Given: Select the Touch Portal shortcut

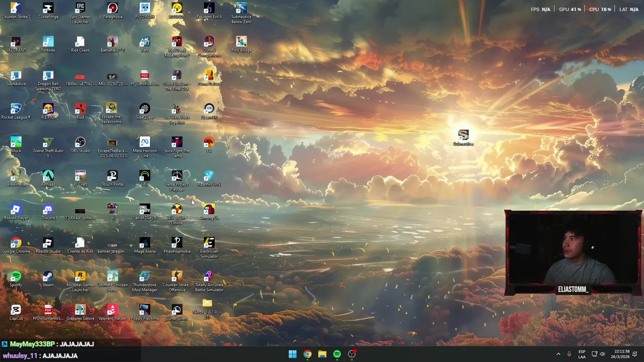Looking at the screenshot, I should tap(112, 178).
